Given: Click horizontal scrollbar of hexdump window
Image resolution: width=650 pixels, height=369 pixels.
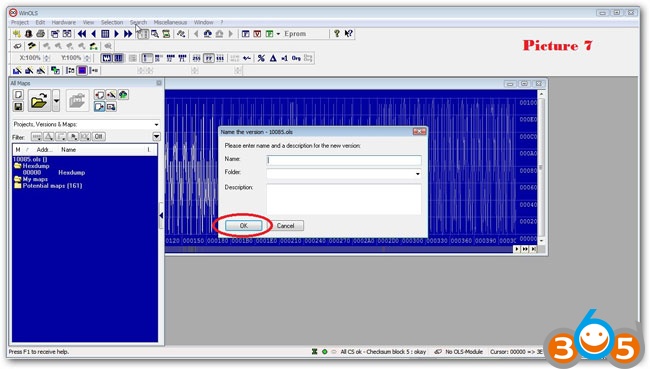Looking at the screenshot, I should (340, 249).
